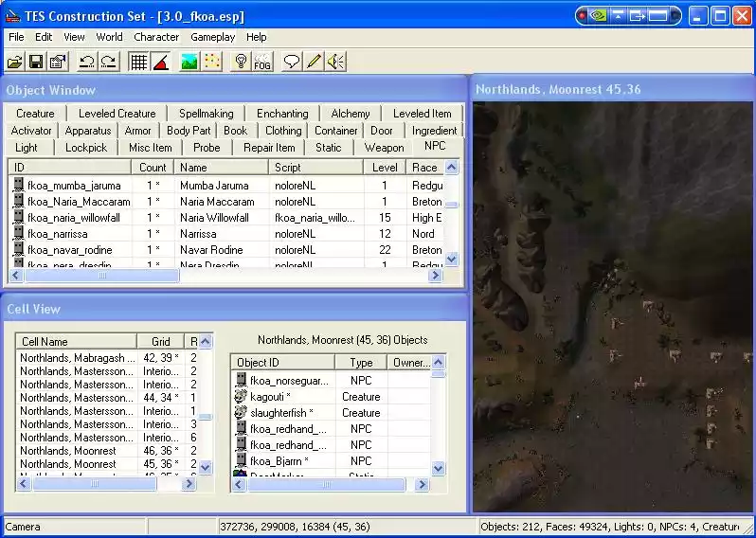Open the World menu
This screenshot has width=756, height=538.
pos(109,37)
